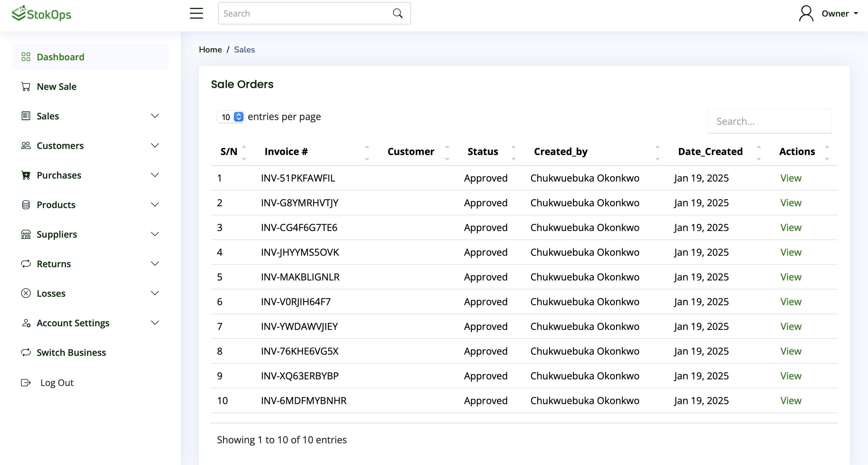Click the magnifier search icon
Viewport: 868px width, 465px height.
(398, 14)
